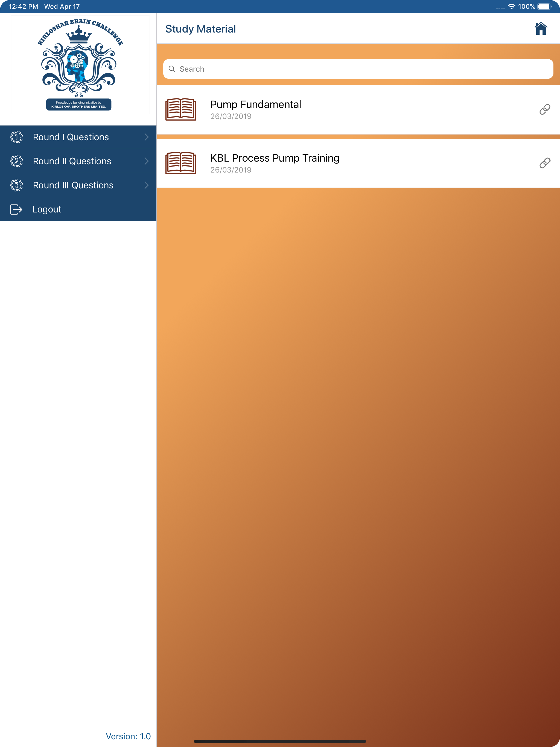Click the date under KBL Process Pump Training
560x747 pixels.
tap(231, 170)
